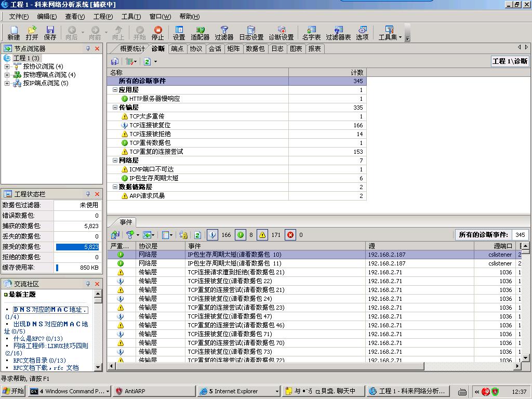The width and height of the screenshot is (532, 399).
Task: Open the Name Table (名字表) icon
Action: pos(311,31)
